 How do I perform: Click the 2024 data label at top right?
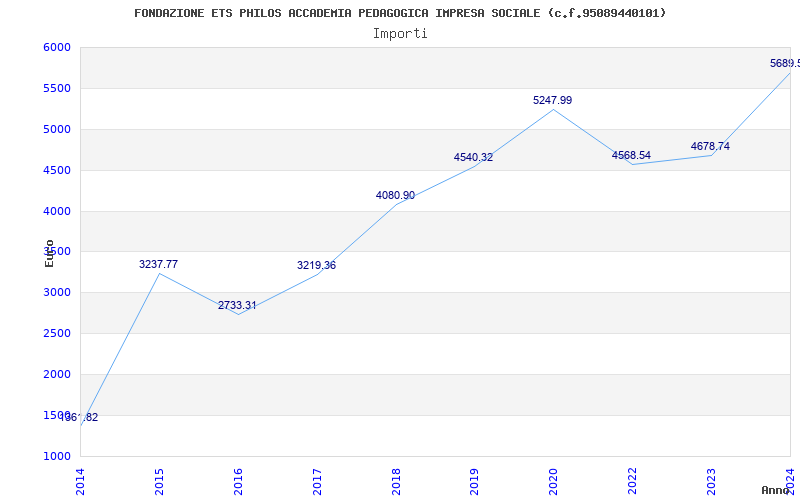click(x=785, y=63)
